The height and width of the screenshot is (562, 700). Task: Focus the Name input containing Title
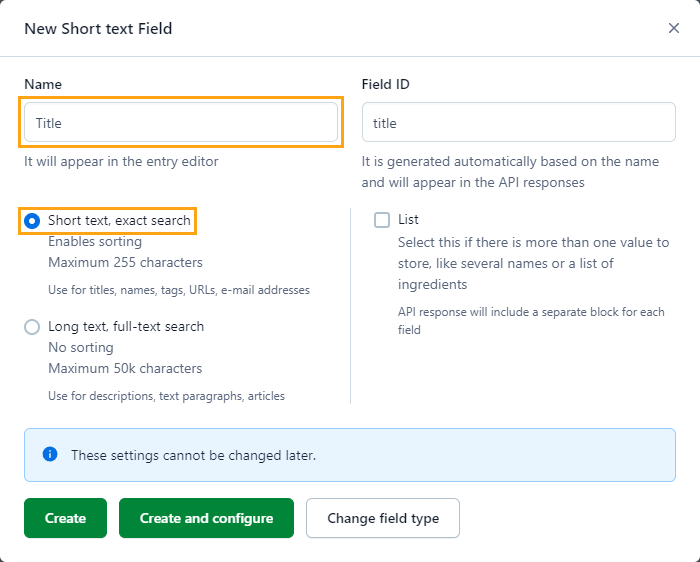coord(181,122)
